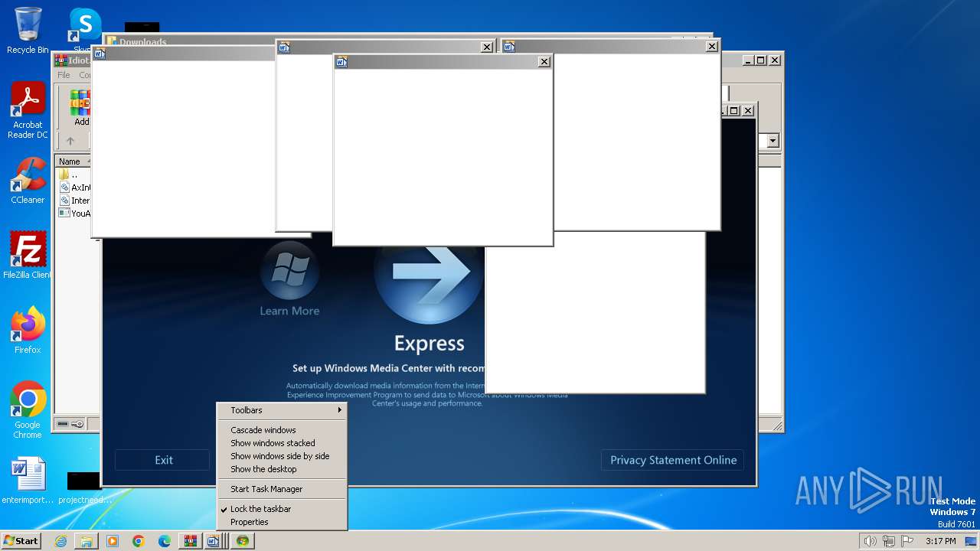Switch to Word taskbar button
980x551 pixels.
(216, 541)
